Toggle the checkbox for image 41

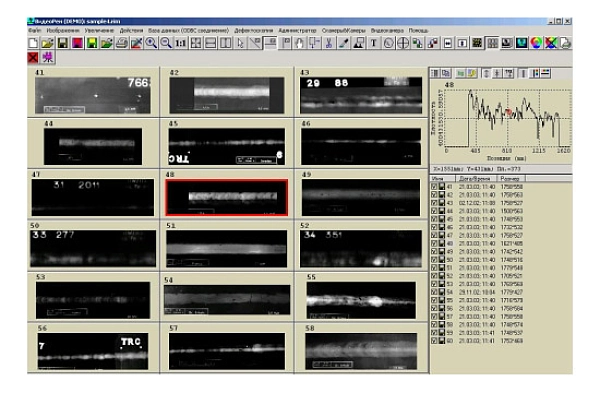click(434, 187)
